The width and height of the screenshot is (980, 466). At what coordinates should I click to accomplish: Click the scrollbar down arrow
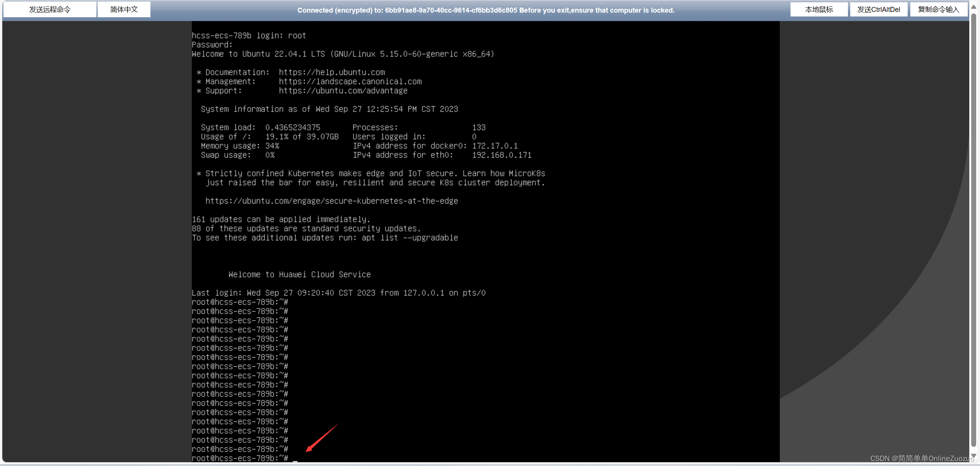973,456
